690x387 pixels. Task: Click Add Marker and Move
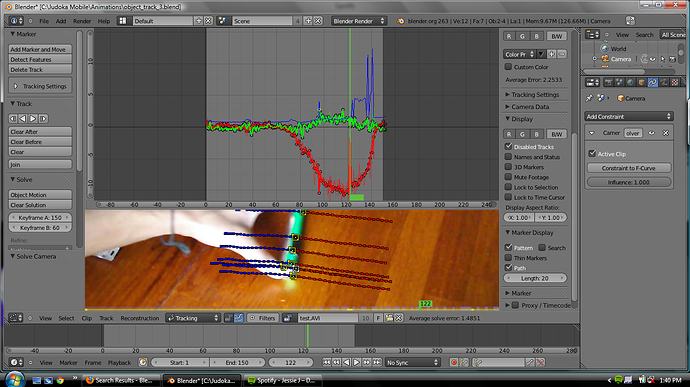(x=40, y=49)
